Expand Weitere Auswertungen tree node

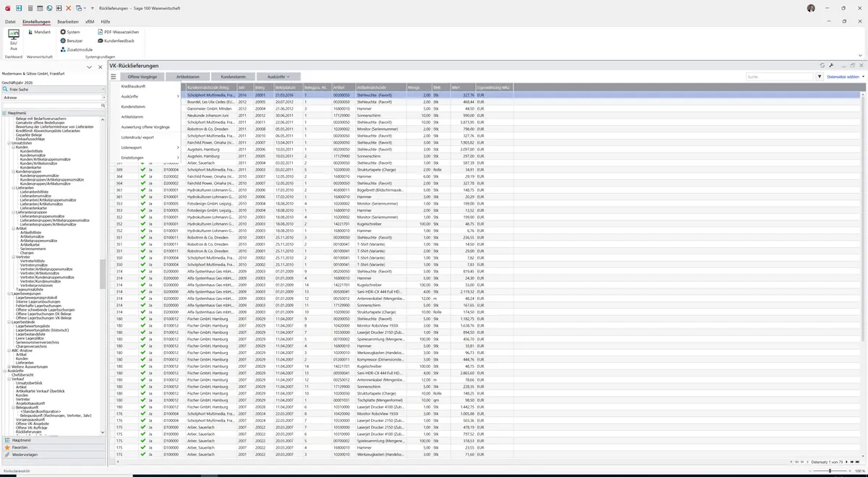pos(9,366)
